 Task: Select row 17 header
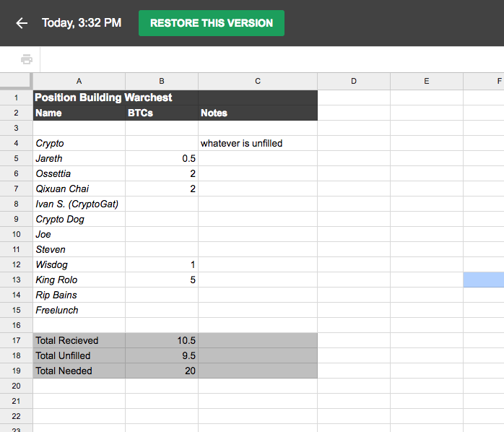[16, 340]
